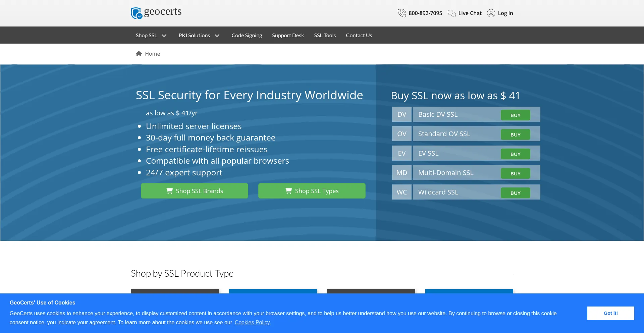The width and height of the screenshot is (644, 333).
Task: Click the "24/7 expert support" bullet text
Action: (184, 173)
